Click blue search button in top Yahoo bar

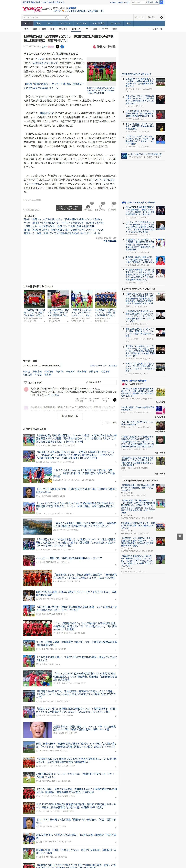coord(161,2)
